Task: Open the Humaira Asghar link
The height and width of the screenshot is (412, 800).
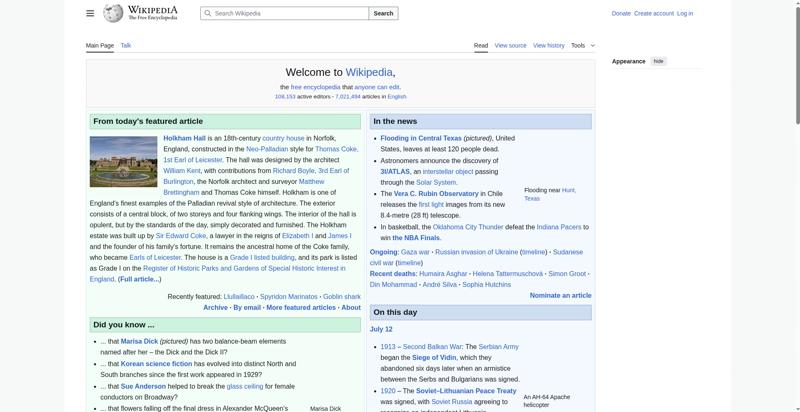Action: point(443,274)
